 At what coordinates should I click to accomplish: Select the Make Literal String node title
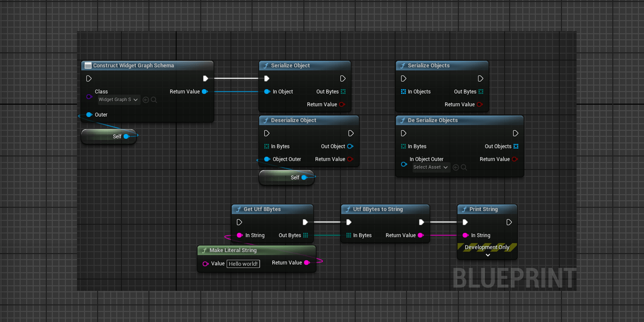(233, 250)
